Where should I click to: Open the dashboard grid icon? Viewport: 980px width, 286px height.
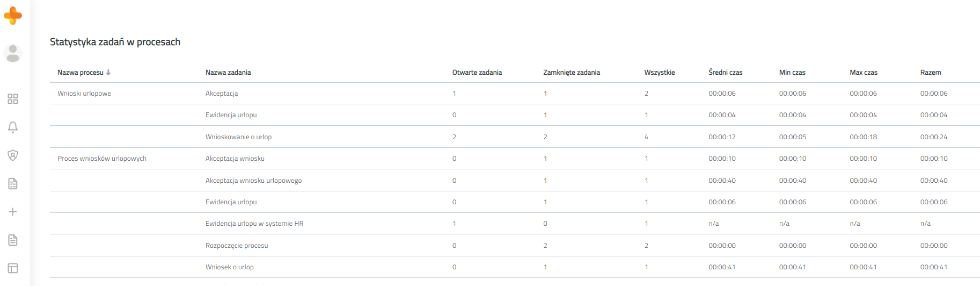13,99
